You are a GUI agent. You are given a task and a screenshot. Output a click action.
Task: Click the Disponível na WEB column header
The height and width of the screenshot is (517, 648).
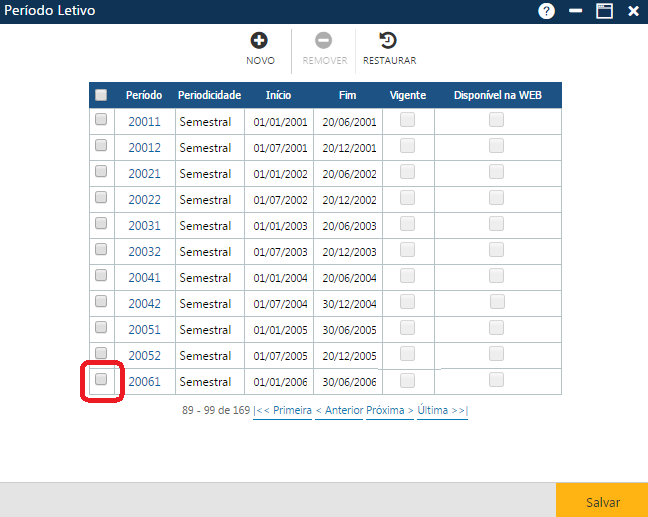click(497, 95)
